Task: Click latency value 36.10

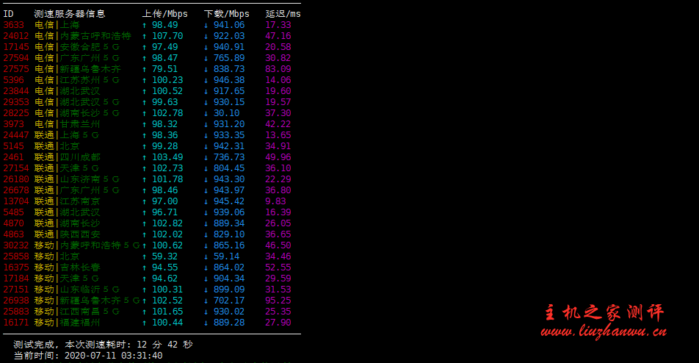Action: coord(278,168)
